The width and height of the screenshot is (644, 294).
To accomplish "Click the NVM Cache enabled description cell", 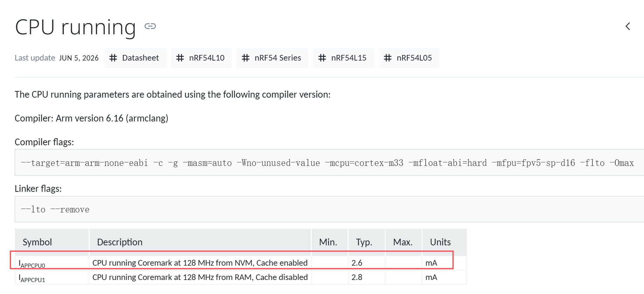I will click(x=200, y=263).
